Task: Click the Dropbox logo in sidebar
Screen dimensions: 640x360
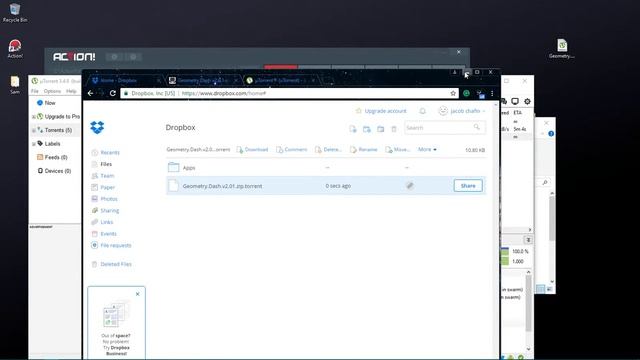Action: pyautogui.click(x=97, y=127)
